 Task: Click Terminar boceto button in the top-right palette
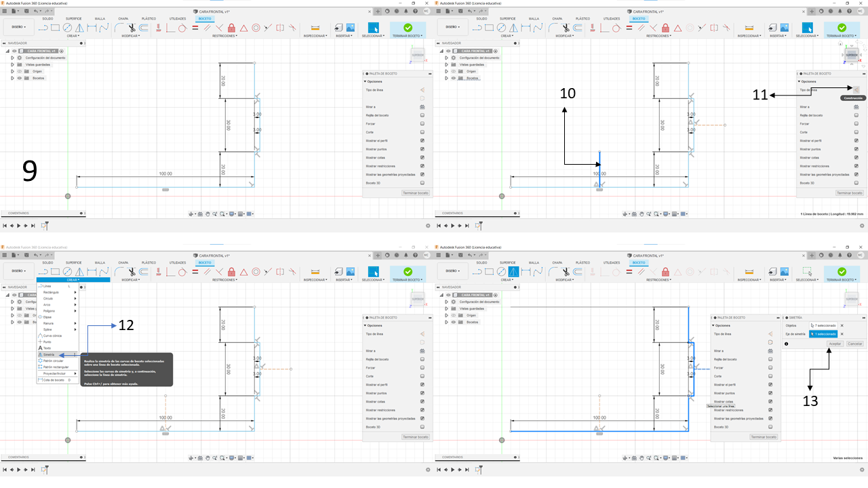(x=850, y=193)
